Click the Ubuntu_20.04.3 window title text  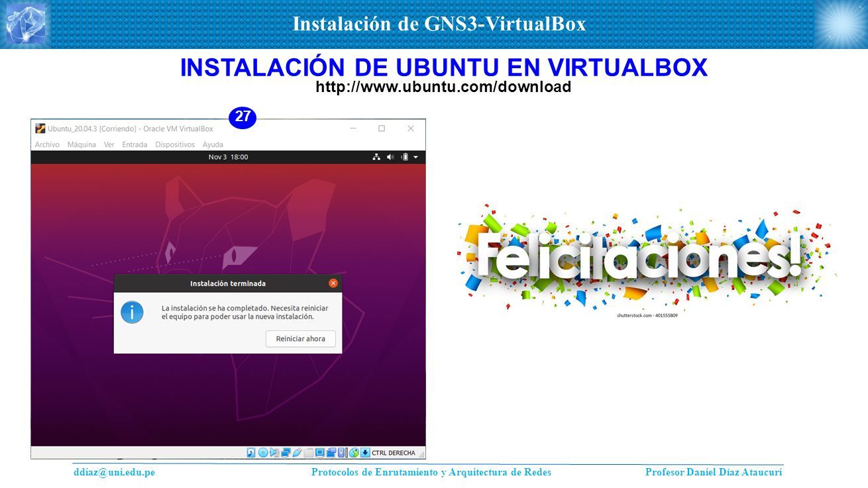click(131, 128)
